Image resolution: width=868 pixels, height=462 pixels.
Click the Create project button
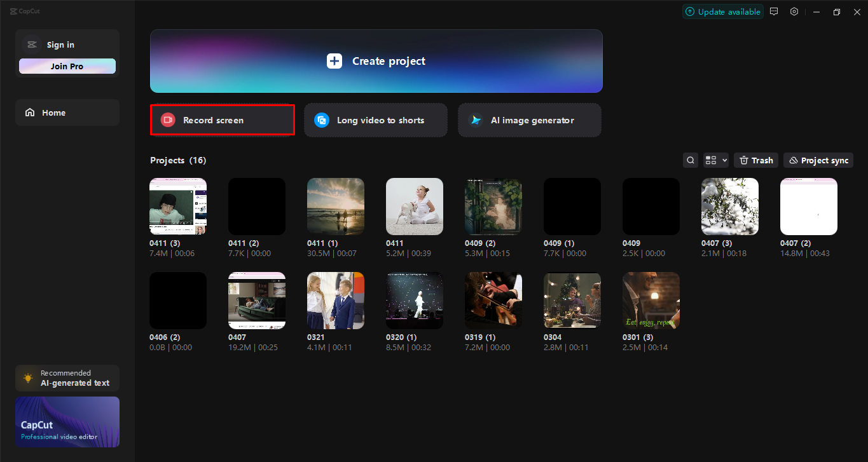(x=376, y=61)
